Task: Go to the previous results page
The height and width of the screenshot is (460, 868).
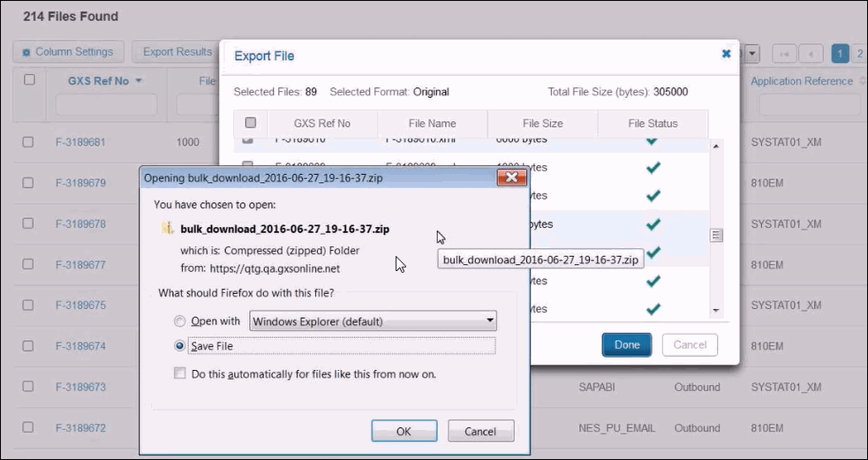Action: (811, 54)
